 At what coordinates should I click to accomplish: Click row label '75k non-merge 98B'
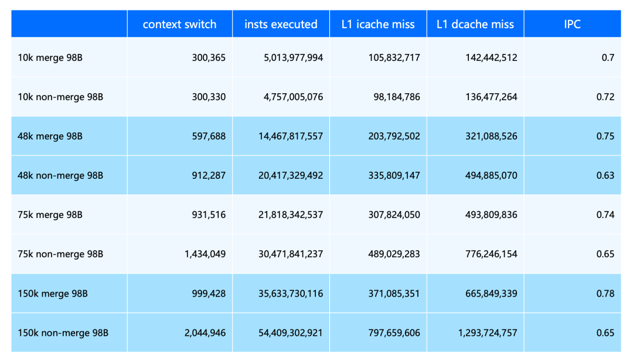[60, 254]
